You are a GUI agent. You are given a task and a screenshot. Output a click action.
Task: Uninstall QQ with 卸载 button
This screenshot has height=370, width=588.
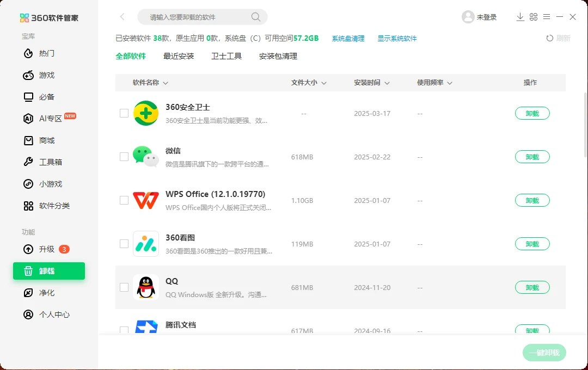click(x=532, y=287)
